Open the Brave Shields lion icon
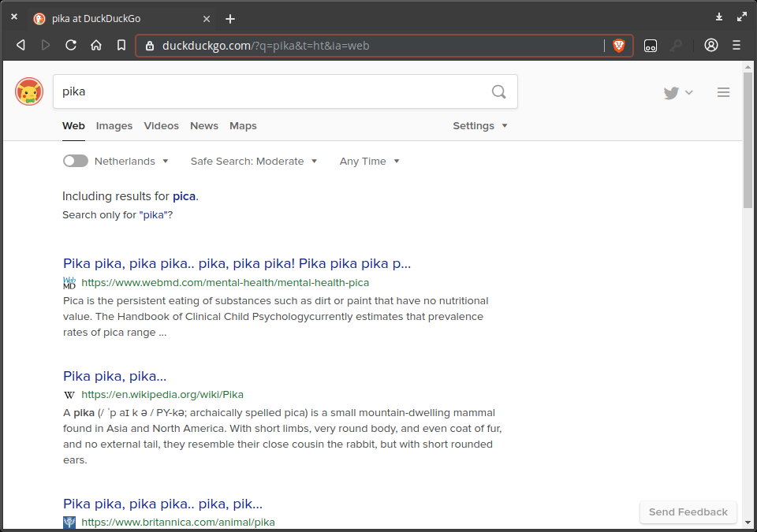Screen dimensions: 757x532 (x=618, y=46)
